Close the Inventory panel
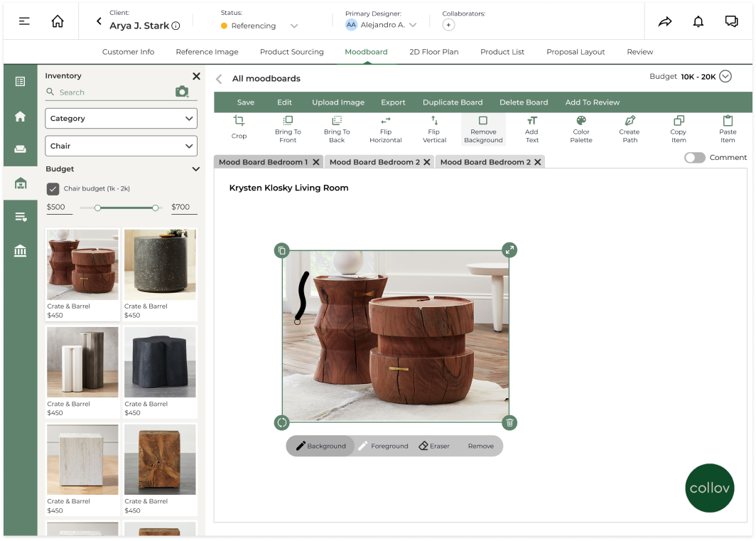Viewport: 756px width, 541px height. click(x=196, y=76)
